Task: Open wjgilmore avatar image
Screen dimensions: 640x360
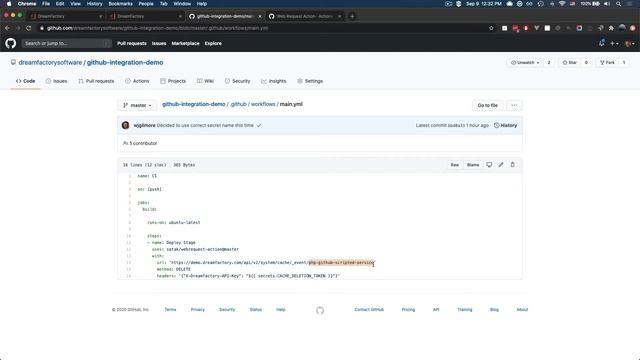Action: pos(126,125)
